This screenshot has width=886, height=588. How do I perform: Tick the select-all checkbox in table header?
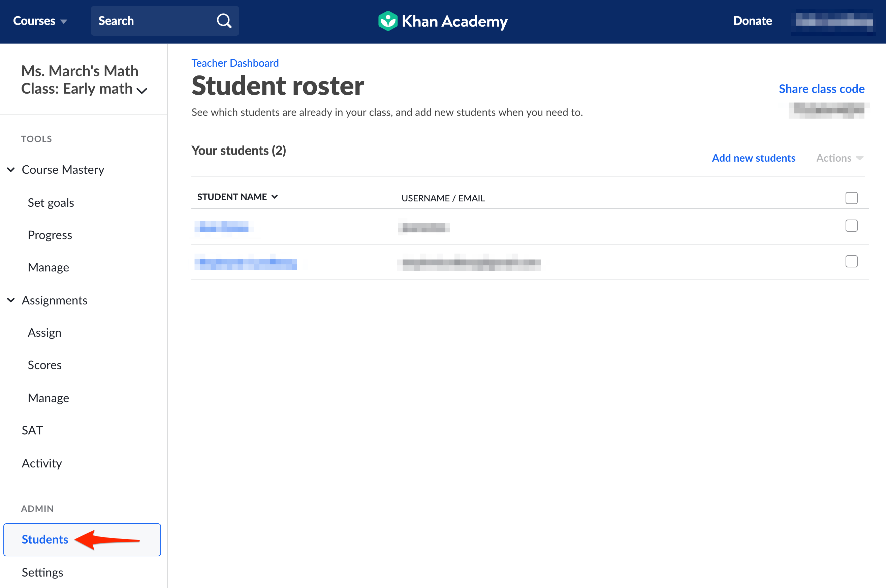(852, 198)
